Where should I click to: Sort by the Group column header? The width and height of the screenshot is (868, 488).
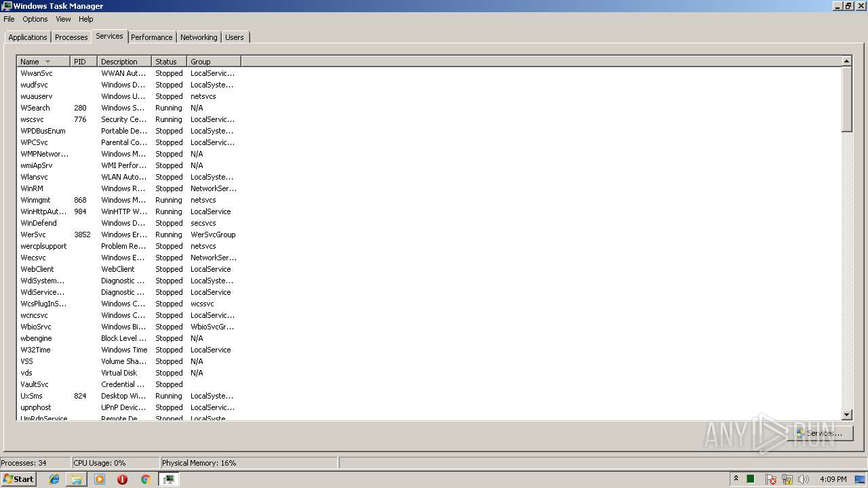click(x=214, y=62)
